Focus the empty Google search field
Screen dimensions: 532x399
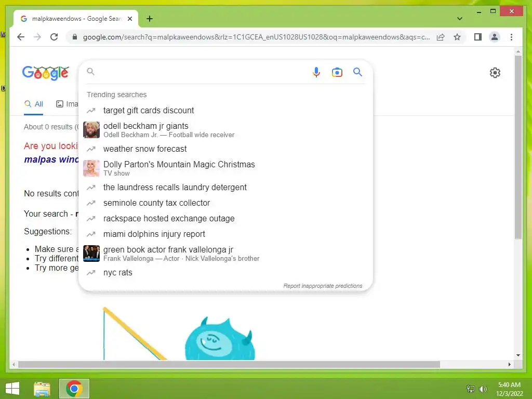200,72
